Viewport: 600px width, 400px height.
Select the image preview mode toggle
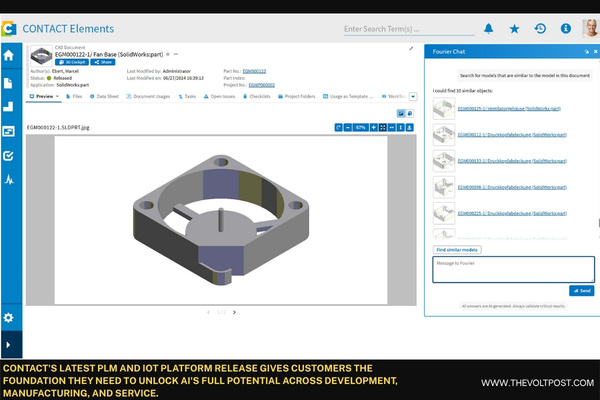click(401, 113)
